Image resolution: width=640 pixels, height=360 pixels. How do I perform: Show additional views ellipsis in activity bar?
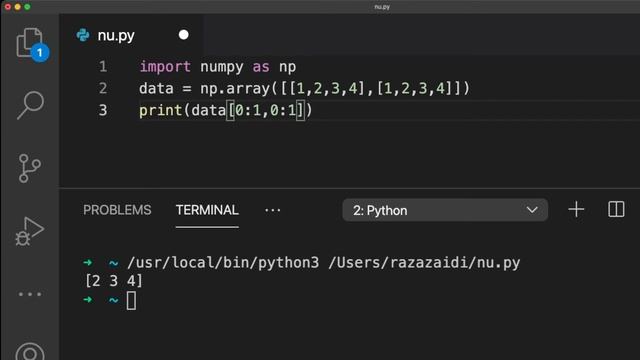tap(30, 294)
